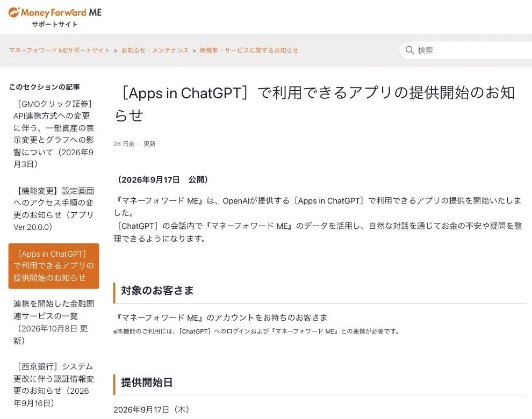Click paragraph starting ［ChatGPT］の会話内で

point(318,233)
